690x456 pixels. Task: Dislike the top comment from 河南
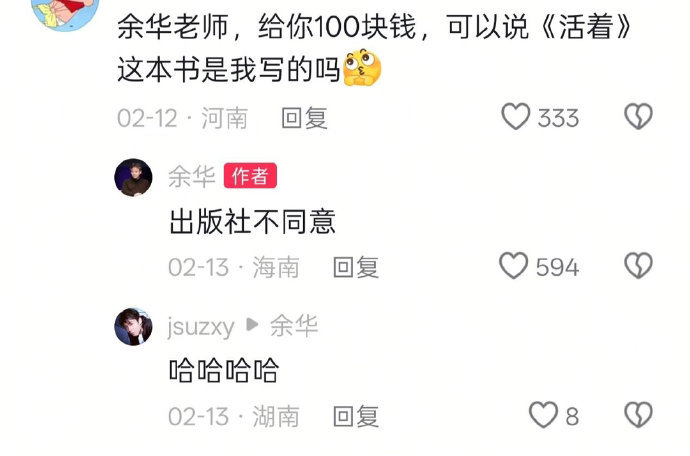[x=638, y=117]
